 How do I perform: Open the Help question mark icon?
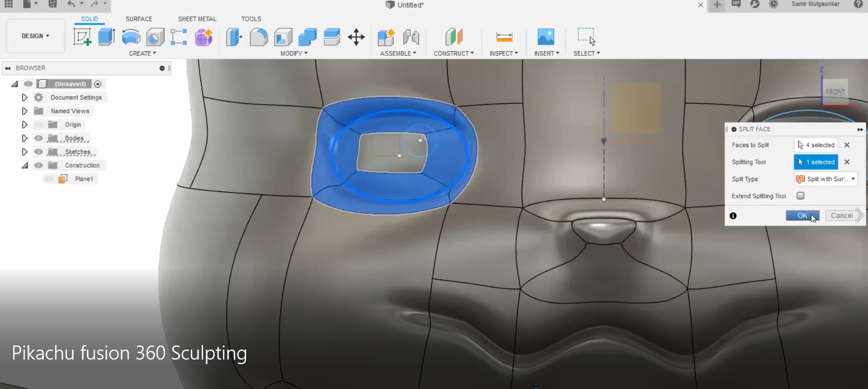tap(859, 4)
